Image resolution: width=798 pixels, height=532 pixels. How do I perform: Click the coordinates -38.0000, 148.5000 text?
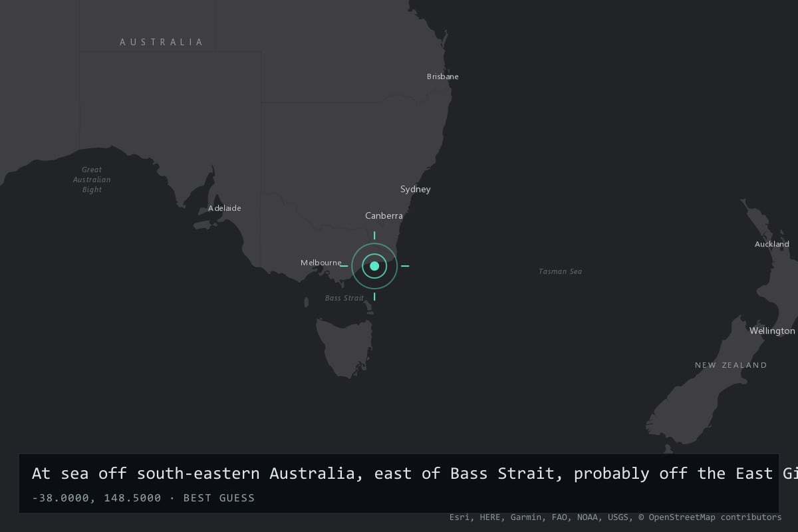96,497
